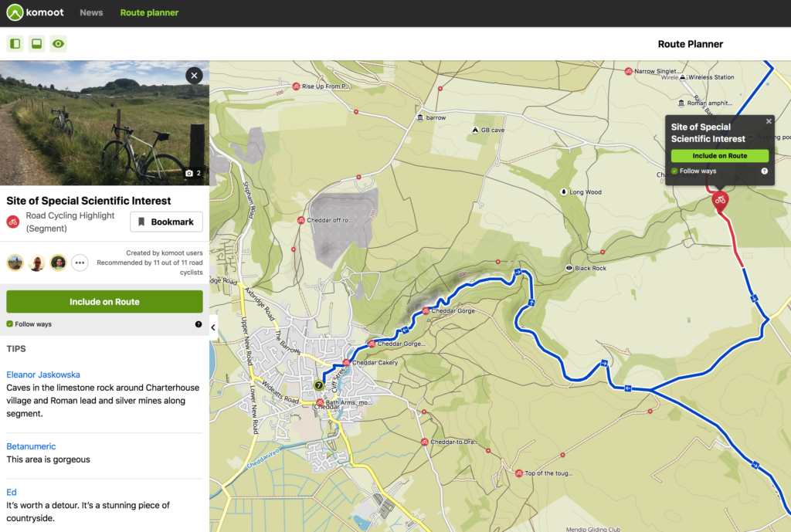Click 'Road Cycling Highlight (Segment)' text
Screen dimensions: 791x532
70,222
